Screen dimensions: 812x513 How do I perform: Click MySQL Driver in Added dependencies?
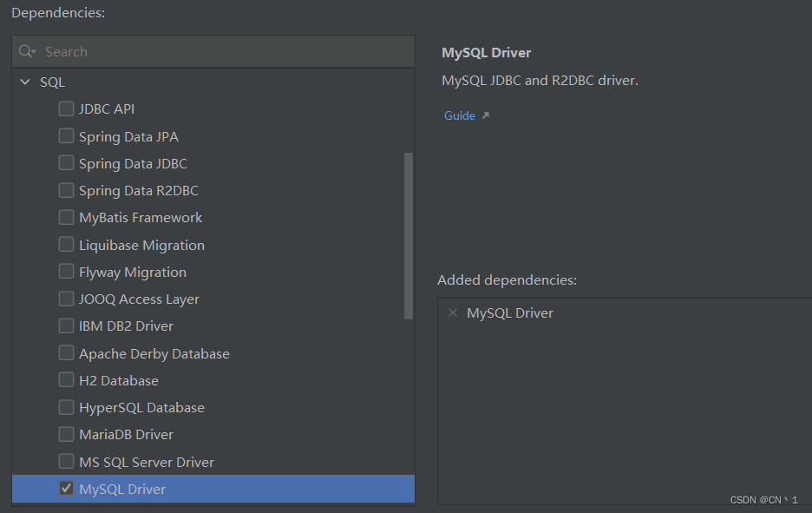(510, 313)
